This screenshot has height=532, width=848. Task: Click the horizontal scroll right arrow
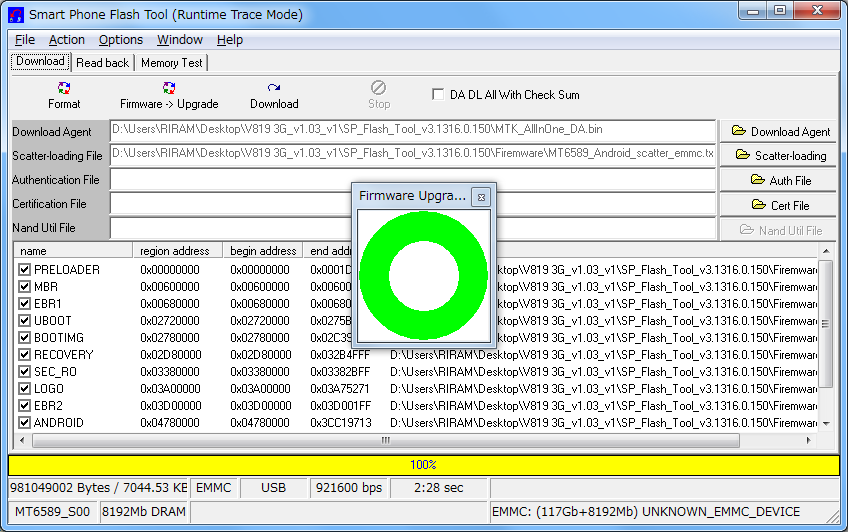click(809, 441)
